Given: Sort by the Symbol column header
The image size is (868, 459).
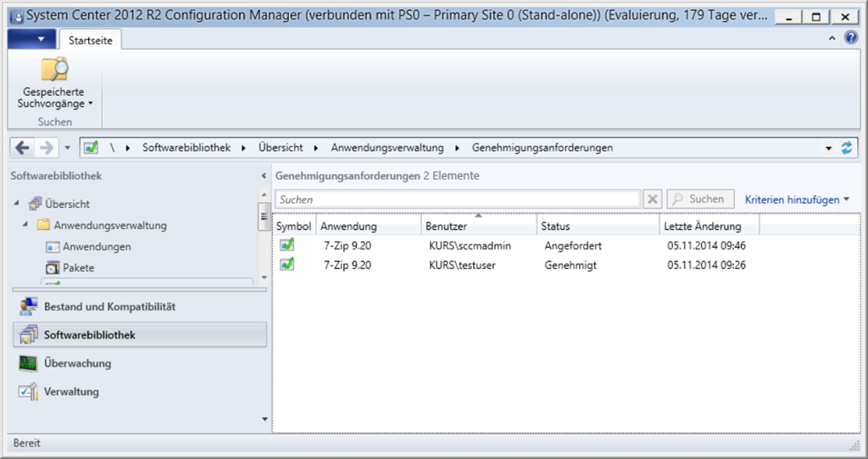Looking at the screenshot, I should click(x=294, y=227).
